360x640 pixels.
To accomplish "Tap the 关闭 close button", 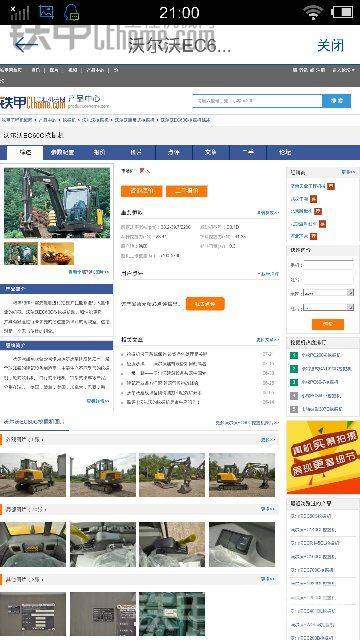I will (331, 45).
